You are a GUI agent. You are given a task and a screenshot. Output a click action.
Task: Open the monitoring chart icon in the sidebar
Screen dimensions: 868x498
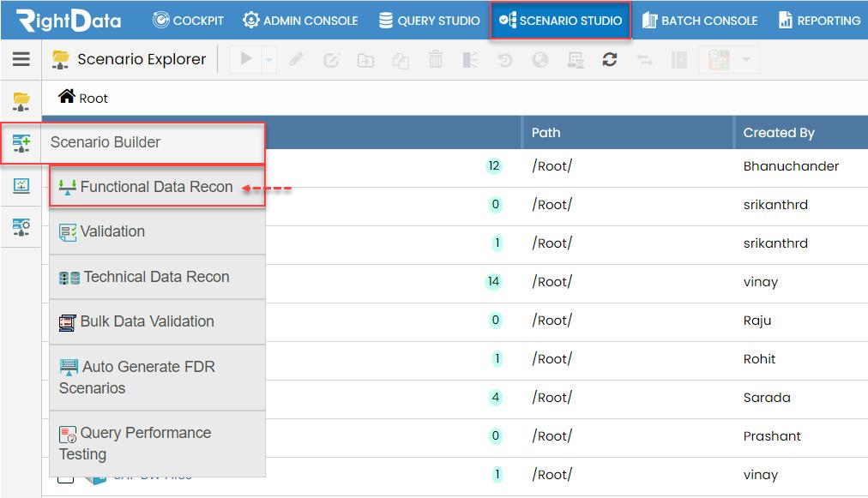pyautogui.click(x=20, y=186)
